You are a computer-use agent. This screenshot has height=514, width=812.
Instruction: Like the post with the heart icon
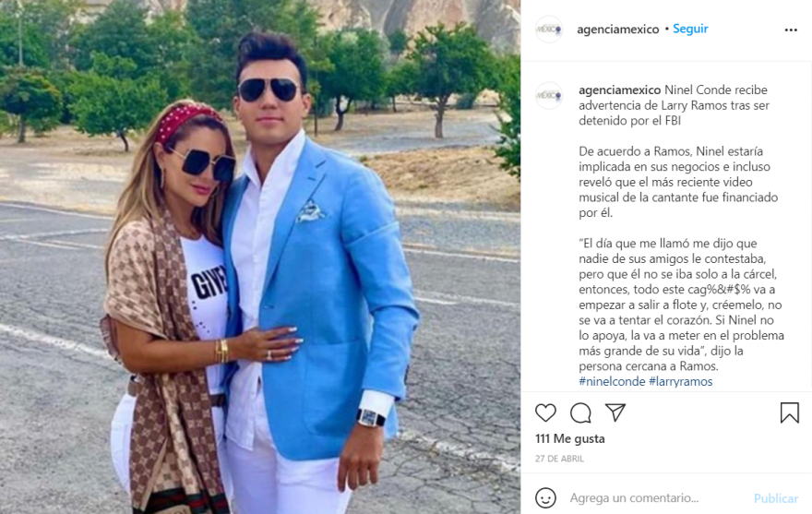545,413
